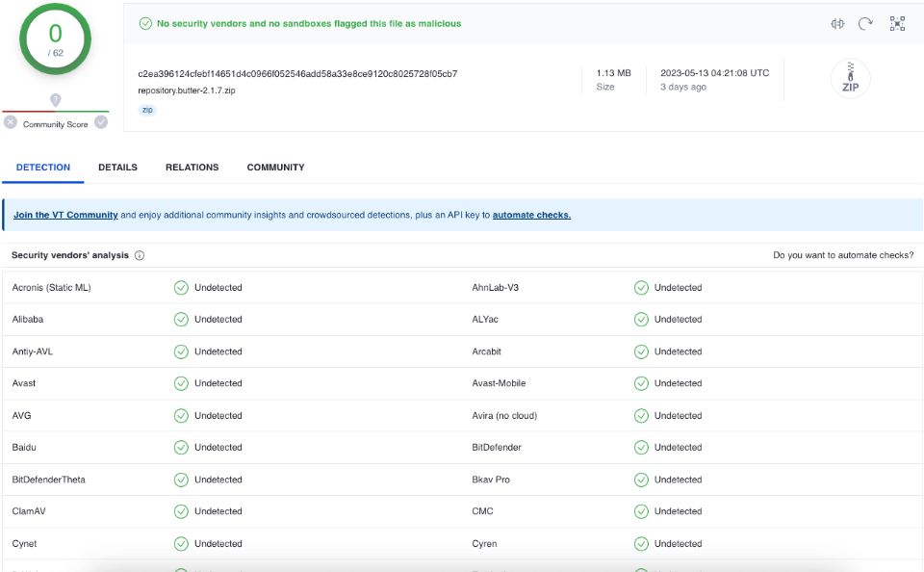Viewport: 924px width, 572px height.
Task: Click Avira (no cloud) undetected check icon
Action: point(641,416)
